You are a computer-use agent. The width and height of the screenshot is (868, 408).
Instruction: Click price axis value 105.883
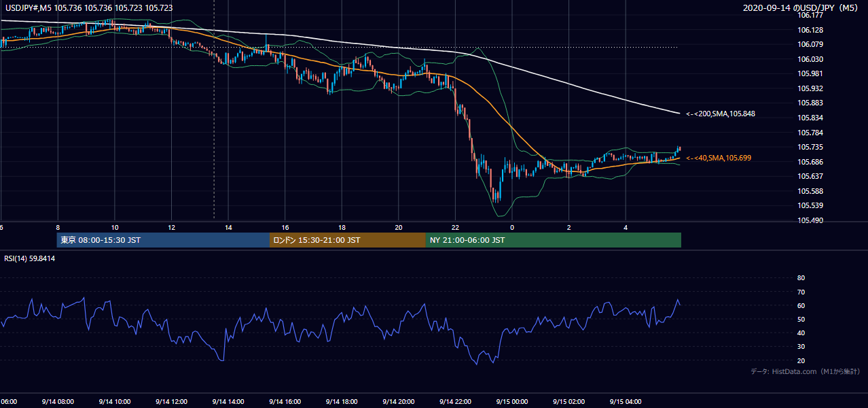pyautogui.click(x=810, y=103)
